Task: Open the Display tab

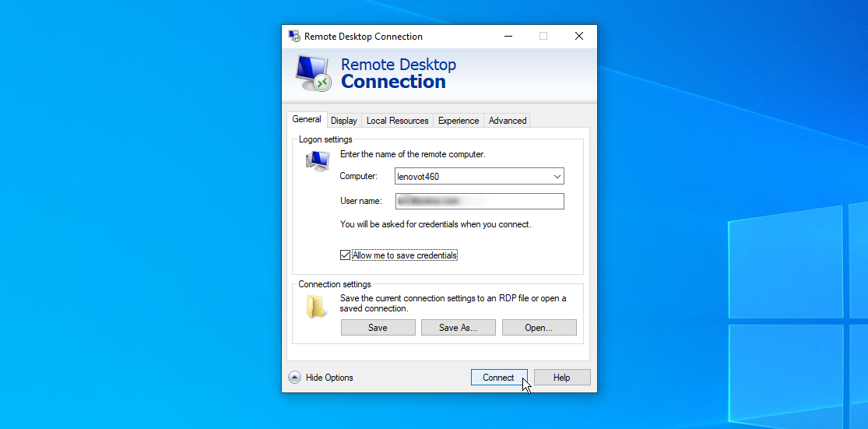Action: (344, 121)
